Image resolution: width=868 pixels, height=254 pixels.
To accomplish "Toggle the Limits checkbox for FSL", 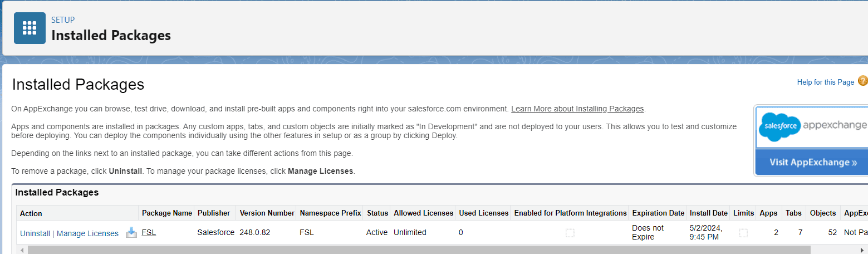I will 743,233.
